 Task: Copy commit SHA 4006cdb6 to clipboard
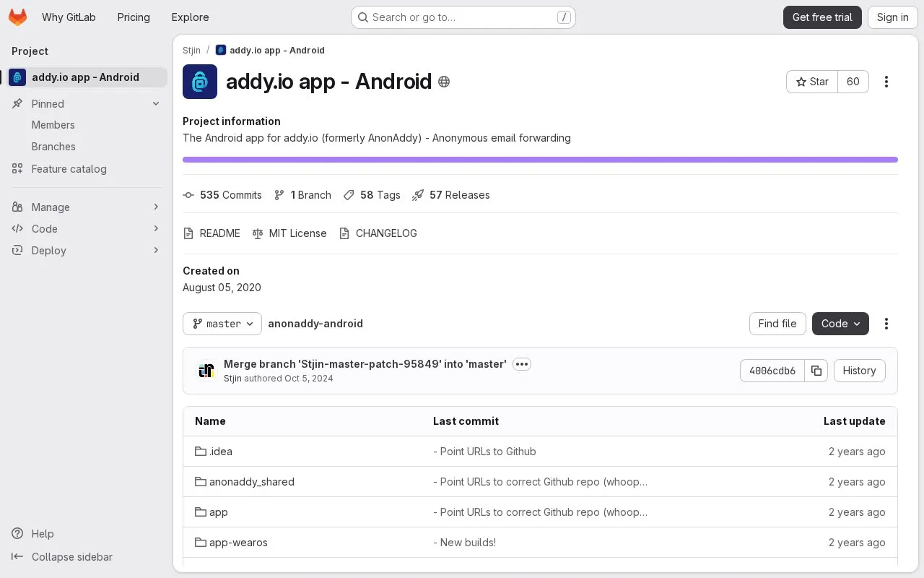(x=816, y=371)
